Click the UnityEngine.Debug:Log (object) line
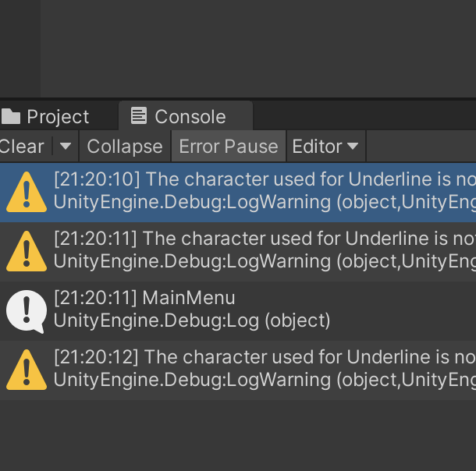Viewport: 476px width, 471px height. [x=192, y=320]
